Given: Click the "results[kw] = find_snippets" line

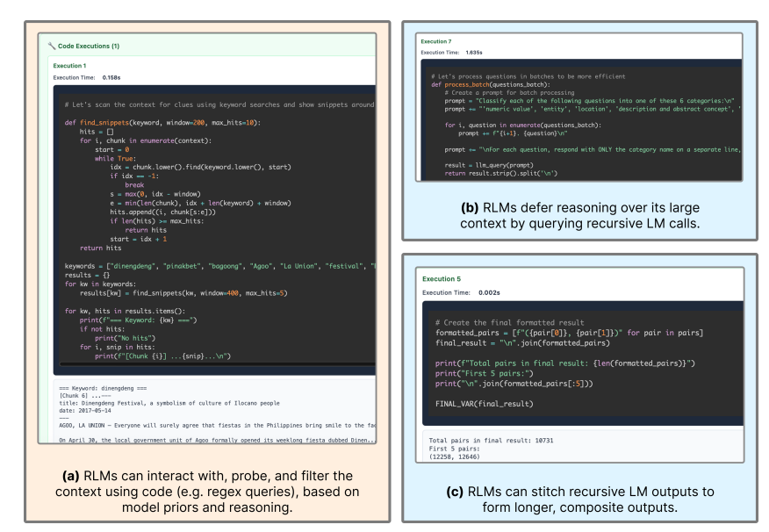Looking at the screenshot, I should pos(183,293).
